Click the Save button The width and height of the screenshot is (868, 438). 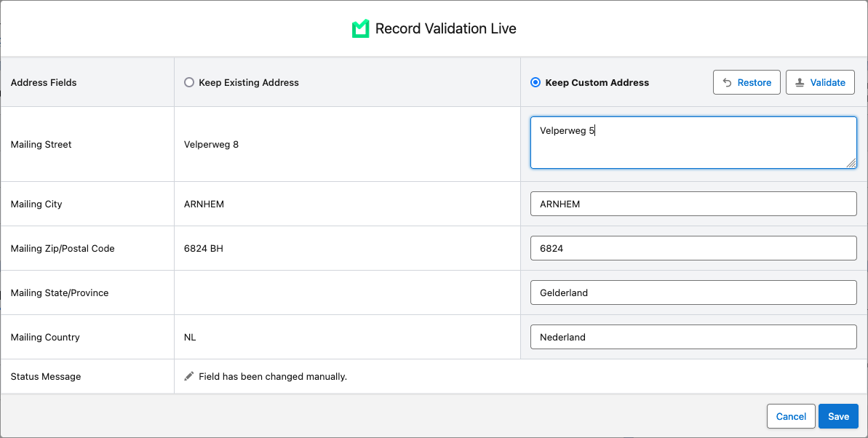[x=838, y=416]
